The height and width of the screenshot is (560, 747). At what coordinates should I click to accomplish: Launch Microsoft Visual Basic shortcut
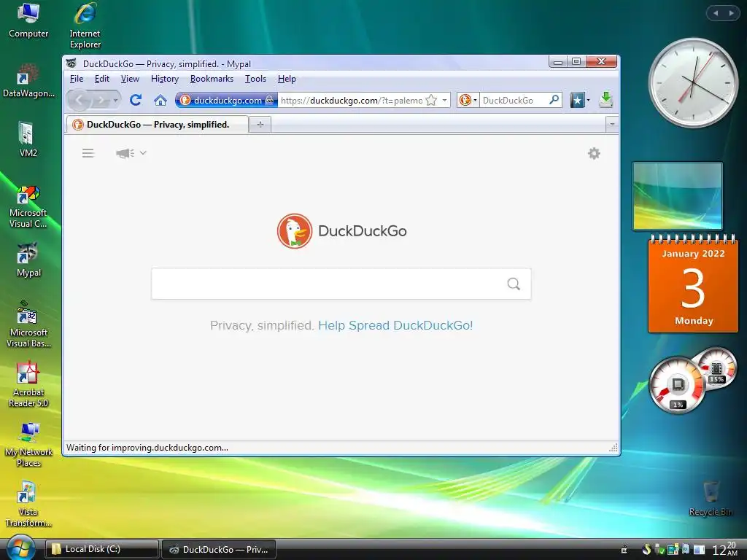28,324
